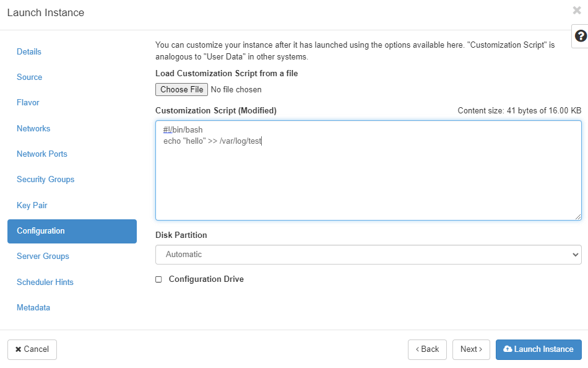
Task: Go to Security Groups step
Action: pos(45,180)
